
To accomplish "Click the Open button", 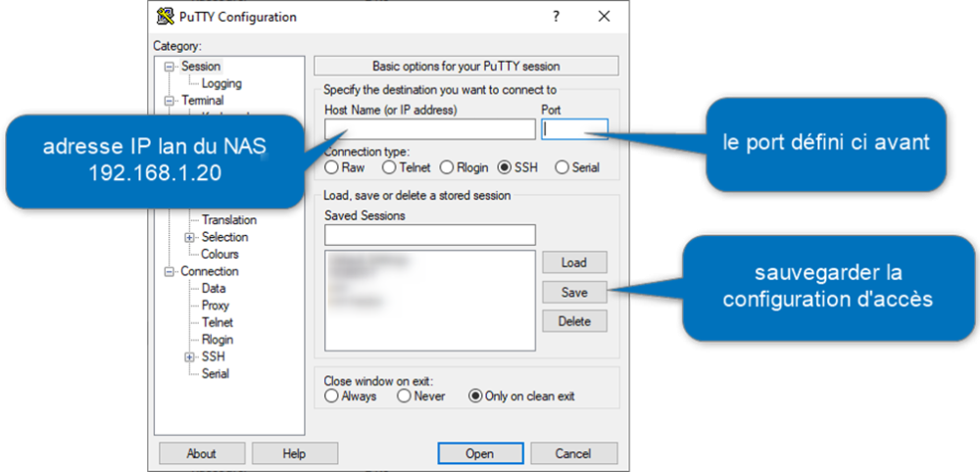I will [x=480, y=454].
